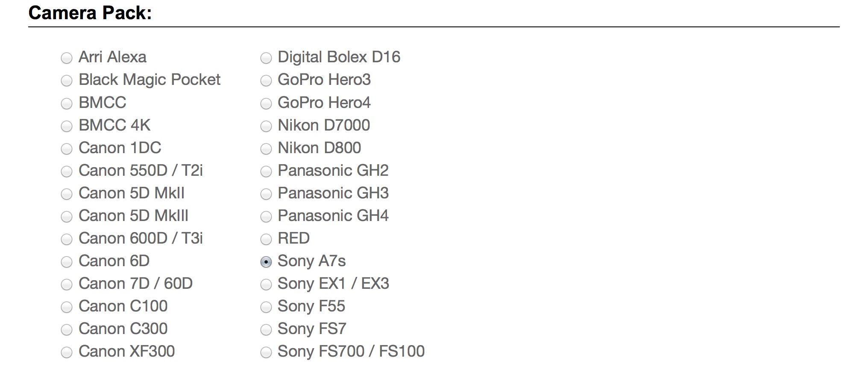This screenshot has height=372, width=868.
Task: Pick the Sony FS7 option
Action: [x=266, y=329]
